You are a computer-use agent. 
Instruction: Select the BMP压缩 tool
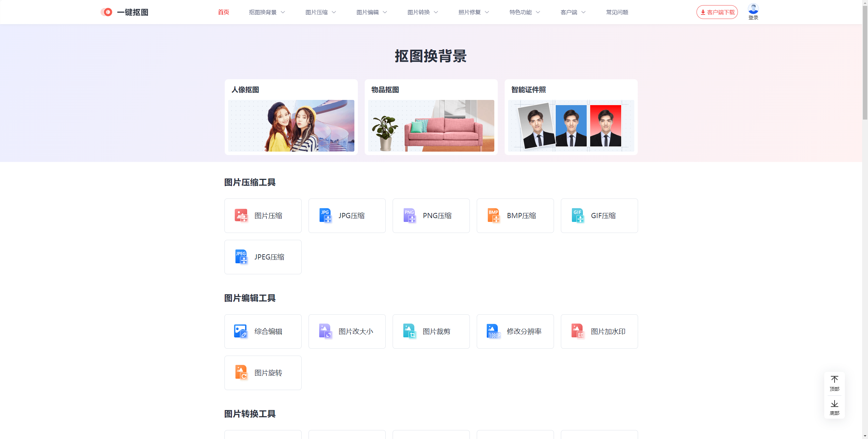(515, 215)
